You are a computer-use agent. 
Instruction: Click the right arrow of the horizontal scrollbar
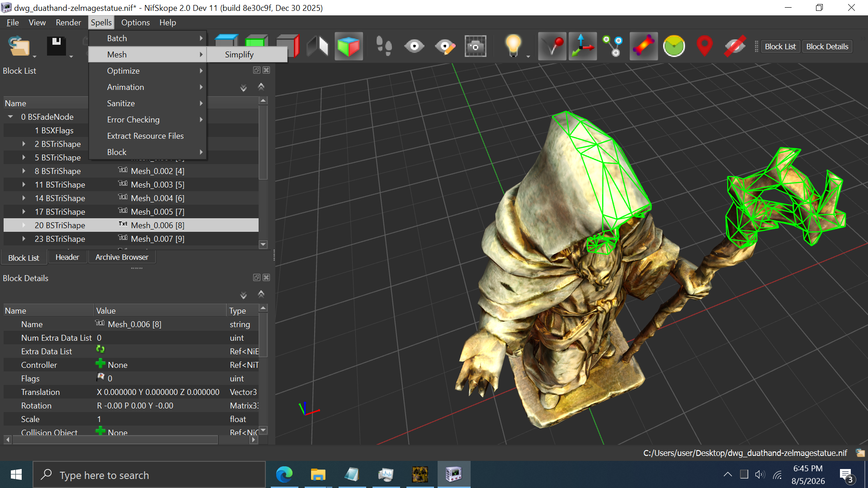click(253, 439)
